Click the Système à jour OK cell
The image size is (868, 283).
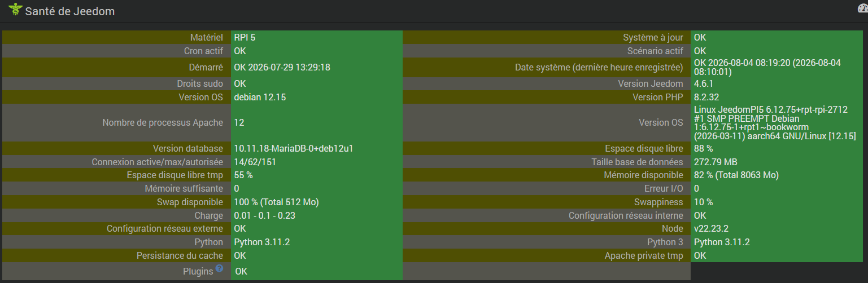pos(777,37)
